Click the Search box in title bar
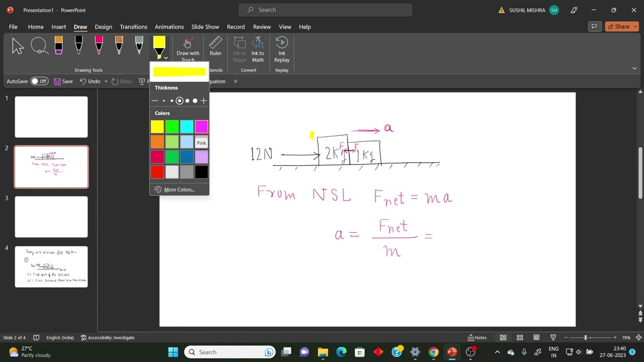644x362 pixels. (x=325, y=10)
